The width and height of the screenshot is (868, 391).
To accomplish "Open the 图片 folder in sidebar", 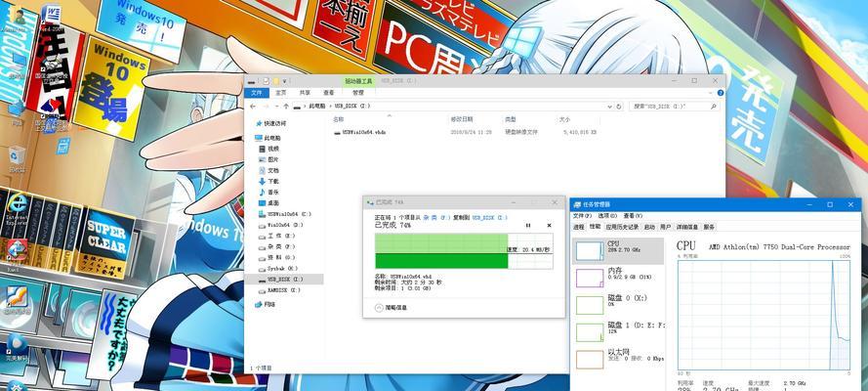I will 269,159.
